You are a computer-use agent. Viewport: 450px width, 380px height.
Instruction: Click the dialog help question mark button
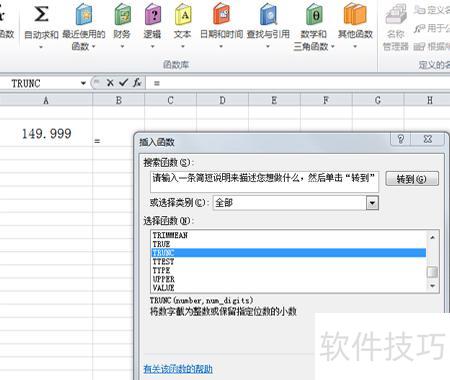(401, 139)
